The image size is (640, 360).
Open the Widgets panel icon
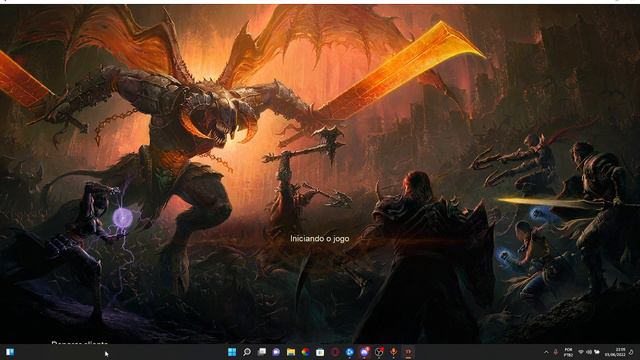point(10,352)
